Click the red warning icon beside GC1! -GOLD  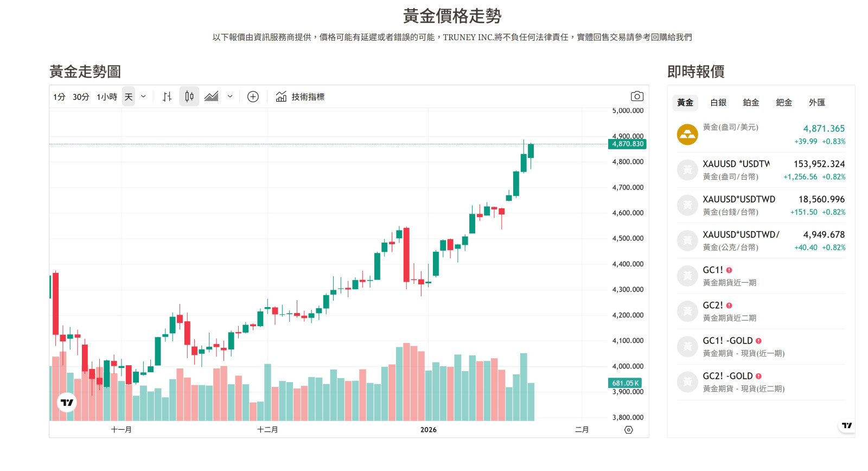pos(758,341)
